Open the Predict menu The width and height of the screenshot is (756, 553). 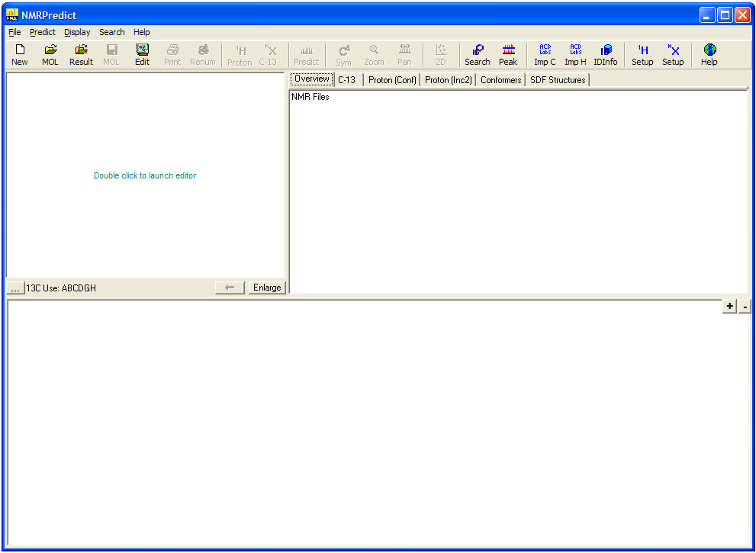[43, 32]
